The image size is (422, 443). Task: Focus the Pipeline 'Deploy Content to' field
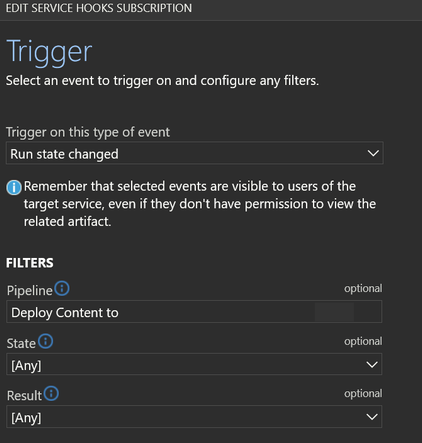(194, 312)
